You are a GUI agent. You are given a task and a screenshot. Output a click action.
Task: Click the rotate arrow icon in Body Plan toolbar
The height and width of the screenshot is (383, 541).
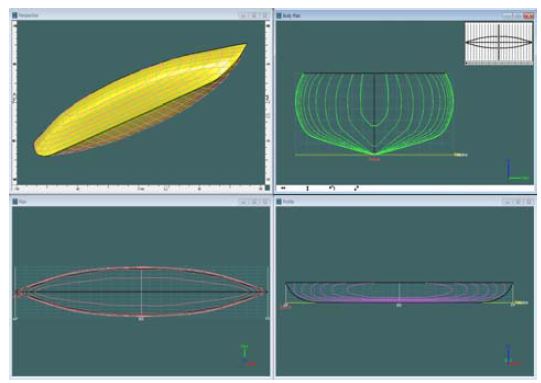pyautogui.click(x=332, y=188)
